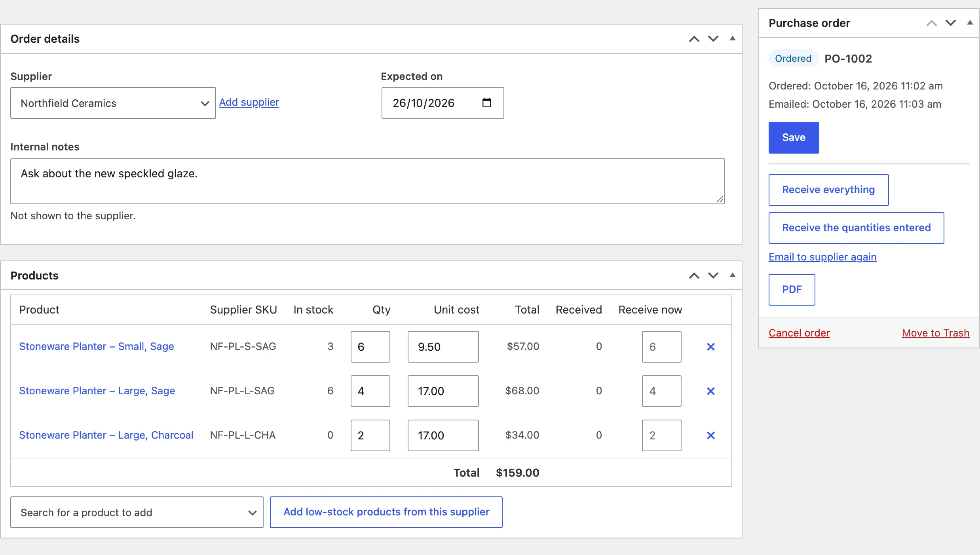Remove Stoneware Planter Large, Sage row
Screen dimensions: 980x555
coord(710,391)
